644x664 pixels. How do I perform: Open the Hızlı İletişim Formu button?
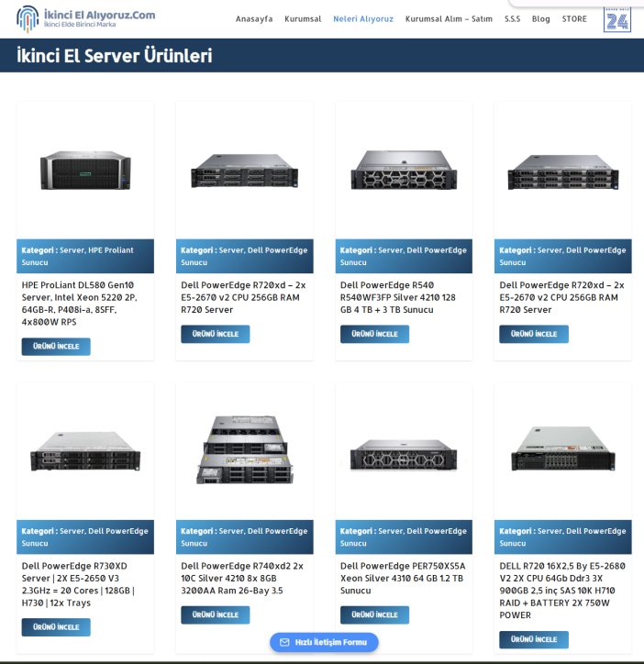(x=324, y=642)
